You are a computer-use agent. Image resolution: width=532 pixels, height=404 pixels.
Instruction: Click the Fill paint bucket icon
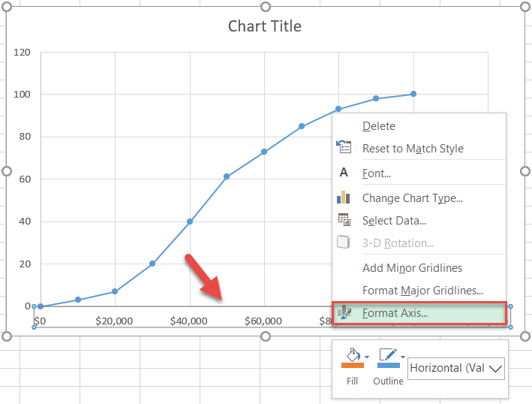click(353, 354)
